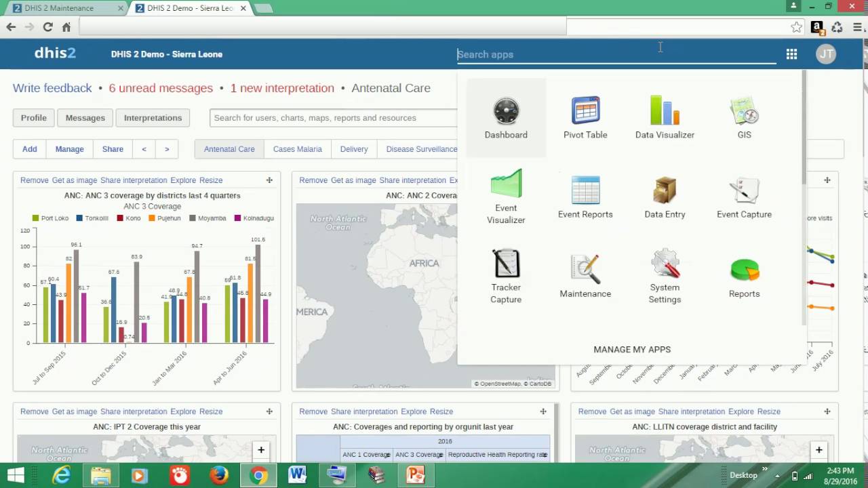Click the Add dashboard button
Screen dimensions: 868x488
click(x=30, y=149)
